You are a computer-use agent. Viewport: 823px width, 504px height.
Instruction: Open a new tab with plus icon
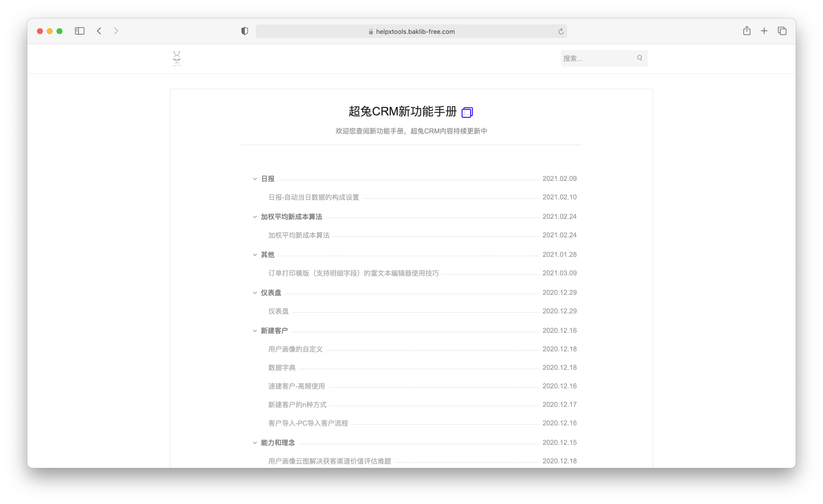(764, 31)
